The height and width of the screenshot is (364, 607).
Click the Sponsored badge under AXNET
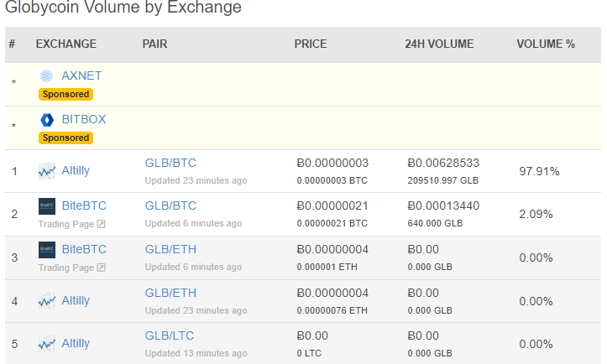coord(65,95)
